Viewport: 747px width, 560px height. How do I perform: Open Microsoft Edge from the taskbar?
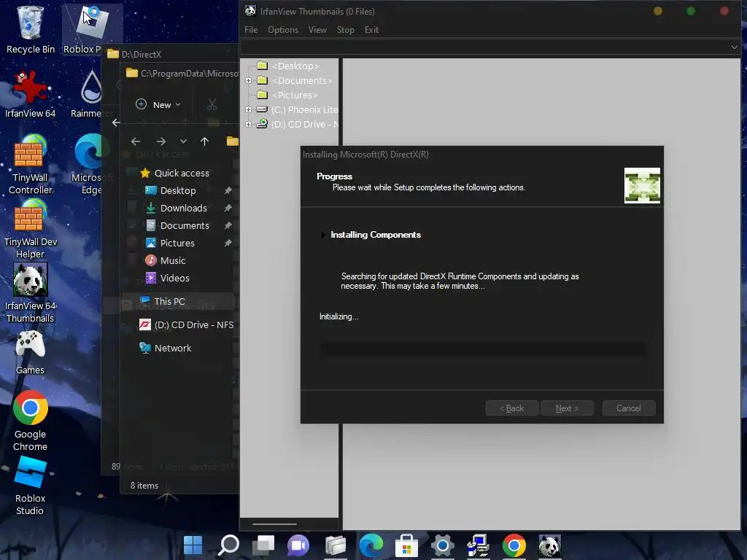tap(371, 545)
